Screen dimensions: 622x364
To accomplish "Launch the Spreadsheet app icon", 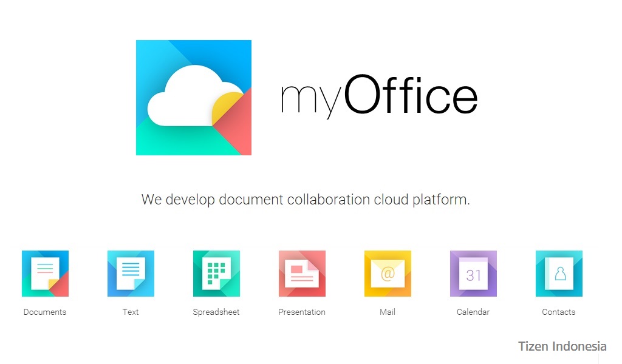I will [217, 273].
